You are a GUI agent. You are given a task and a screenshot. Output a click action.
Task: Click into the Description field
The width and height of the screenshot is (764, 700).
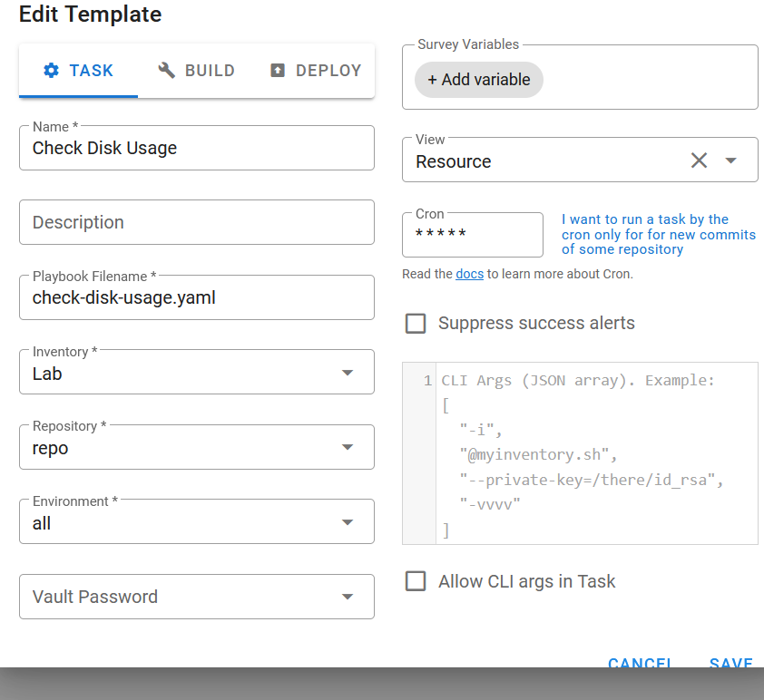tap(197, 222)
